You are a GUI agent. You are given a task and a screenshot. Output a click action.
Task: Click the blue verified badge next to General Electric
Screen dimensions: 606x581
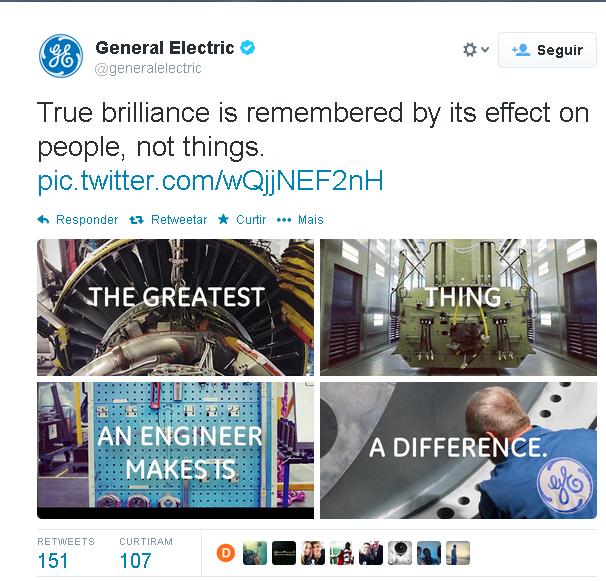pos(247,48)
